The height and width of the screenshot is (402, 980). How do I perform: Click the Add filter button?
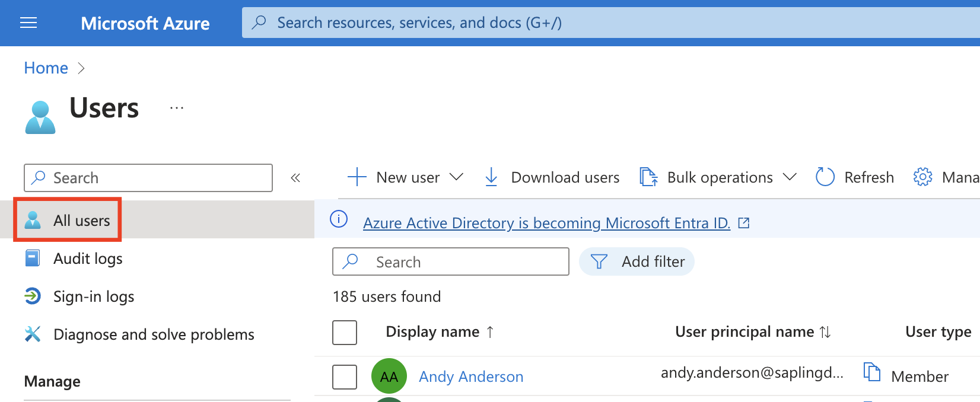pyautogui.click(x=637, y=262)
